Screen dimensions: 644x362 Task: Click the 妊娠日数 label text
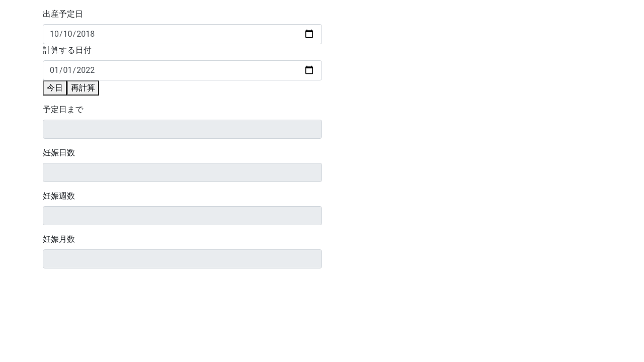click(59, 153)
